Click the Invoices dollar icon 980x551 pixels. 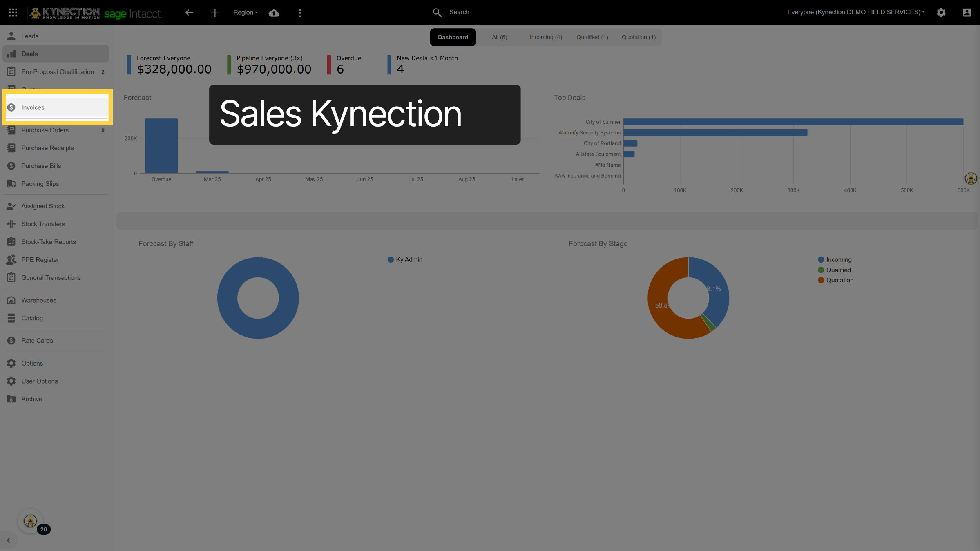tap(11, 107)
